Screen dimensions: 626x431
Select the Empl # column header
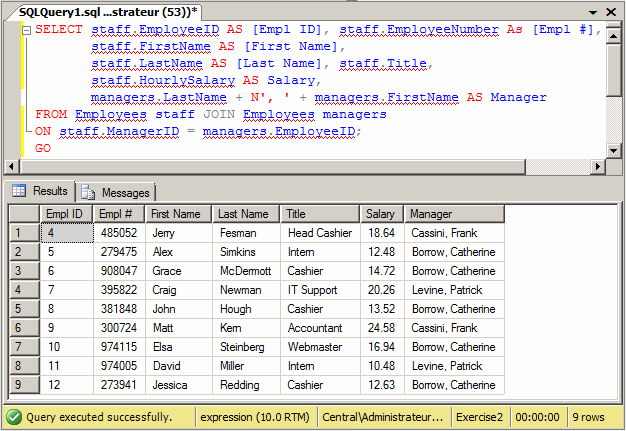[119, 214]
